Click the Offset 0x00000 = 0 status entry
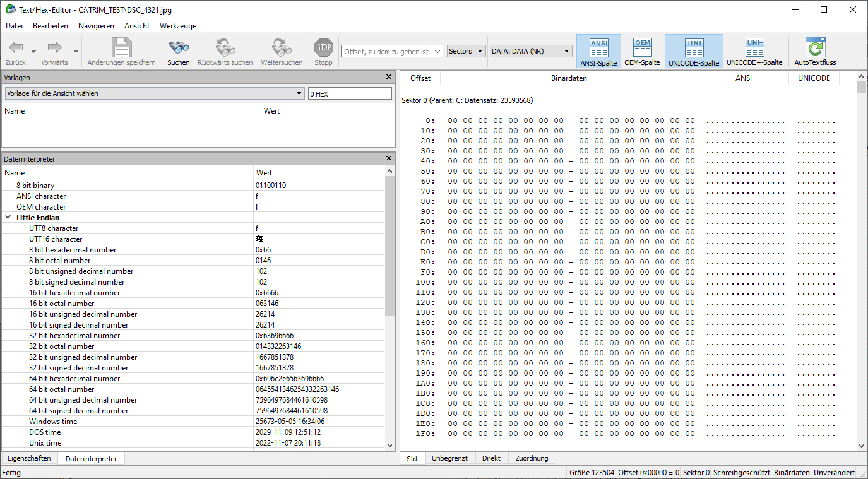This screenshot has height=479, width=868. coord(649,473)
